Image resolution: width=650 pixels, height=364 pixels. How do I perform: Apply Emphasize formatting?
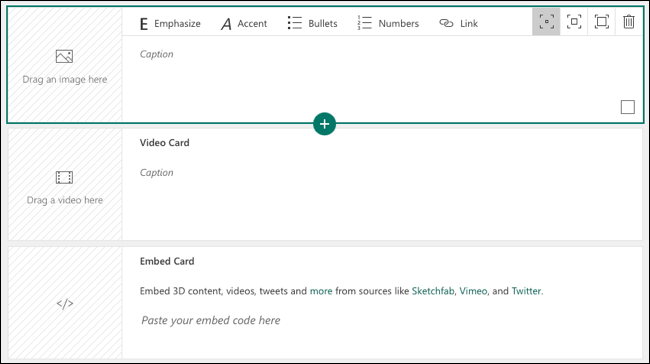click(170, 24)
